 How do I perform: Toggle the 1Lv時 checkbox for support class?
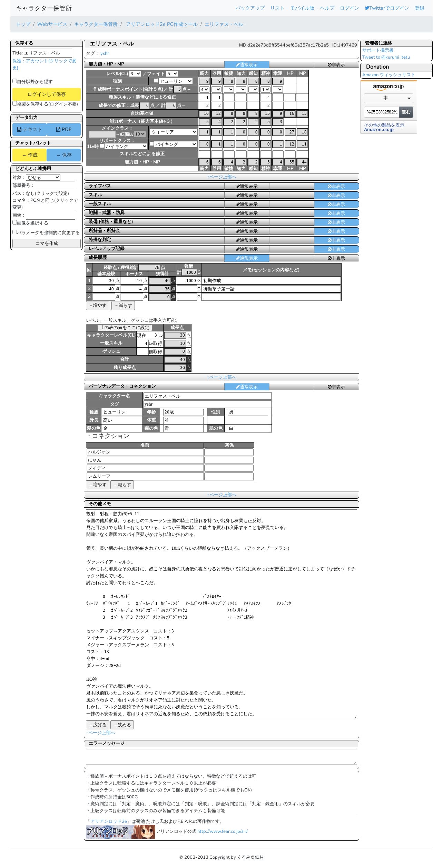coord(102,146)
